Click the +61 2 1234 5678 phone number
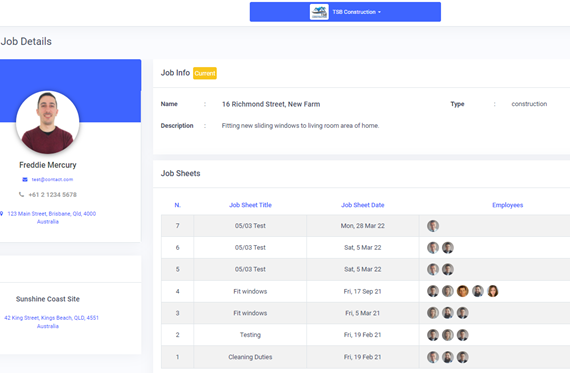Viewport: 570px width, 373px height. pyautogui.click(x=53, y=194)
